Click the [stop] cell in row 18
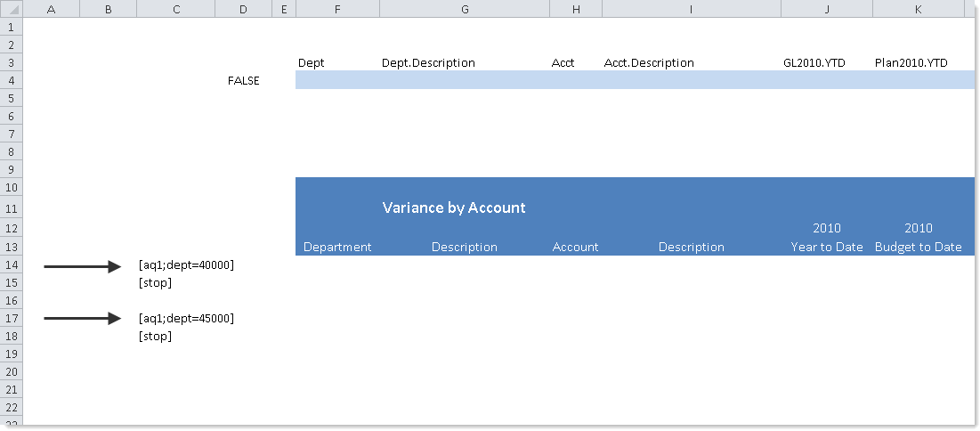This screenshot has height=431, width=980. point(156,337)
